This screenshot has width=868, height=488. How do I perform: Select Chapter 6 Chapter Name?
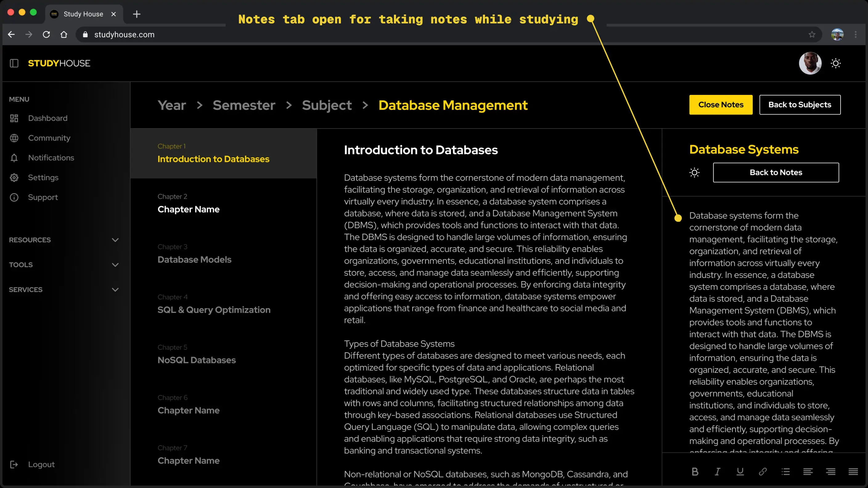(x=223, y=405)
